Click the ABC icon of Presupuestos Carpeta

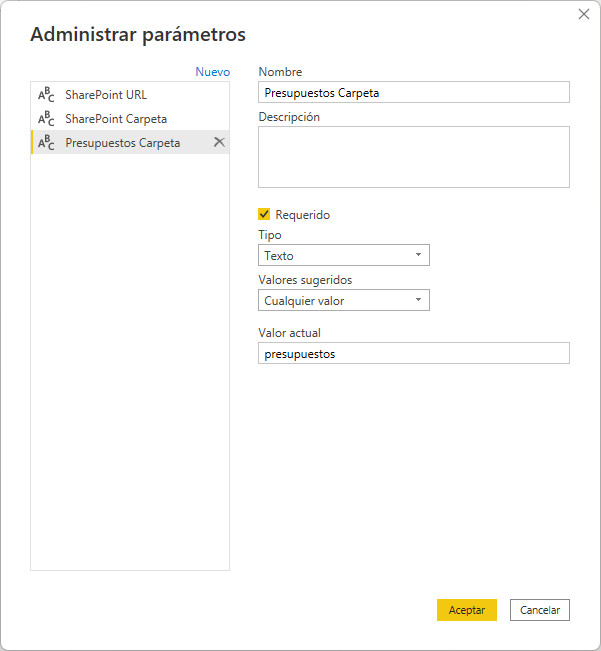click(46, 143)
